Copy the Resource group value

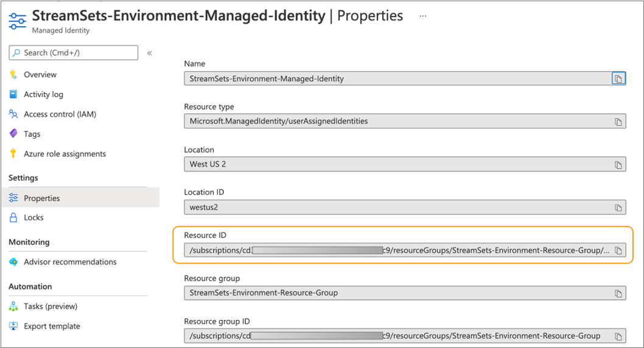[618, 293]
